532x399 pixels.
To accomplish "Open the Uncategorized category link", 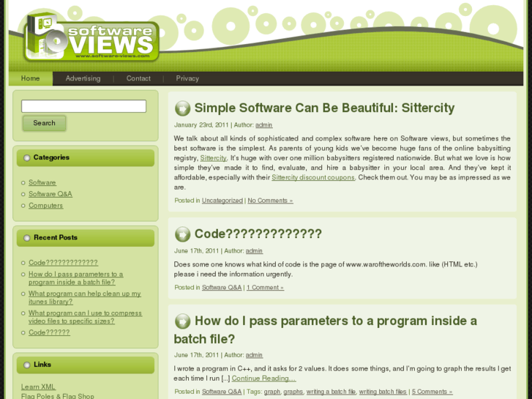I will 222,201.
